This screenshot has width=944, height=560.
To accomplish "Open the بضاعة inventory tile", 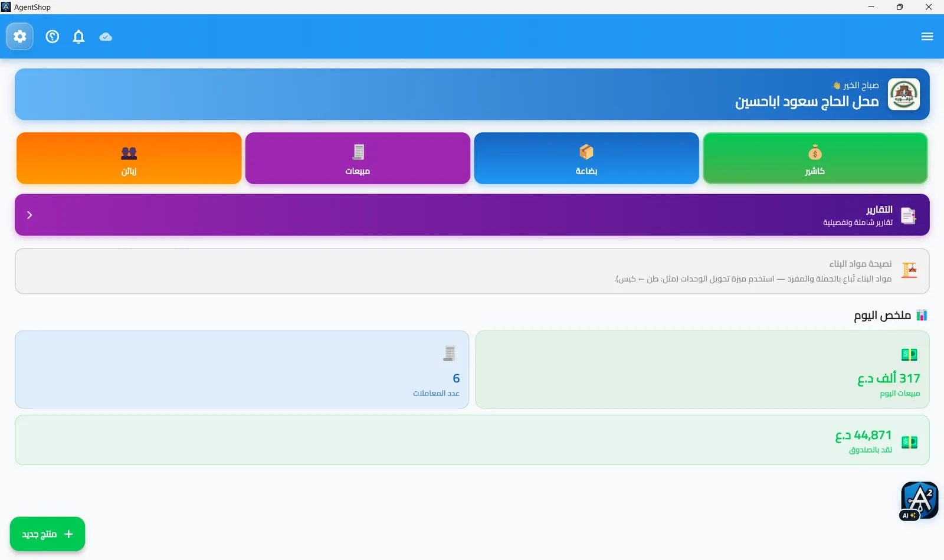I will point(586,158).
